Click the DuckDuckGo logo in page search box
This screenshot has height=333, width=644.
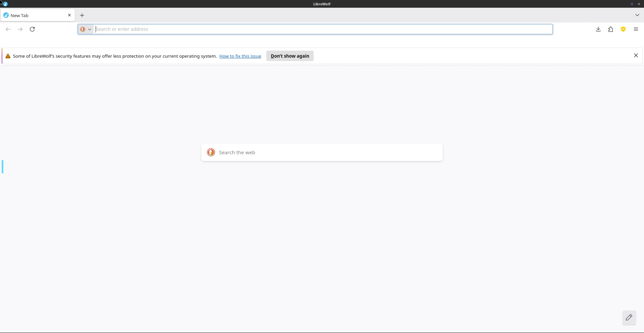tap(211, 152)
